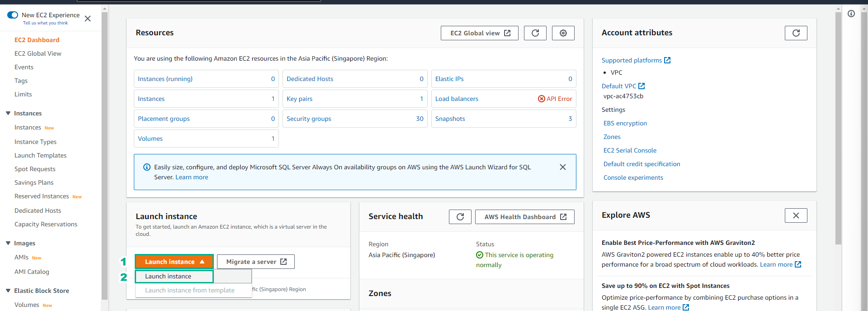Open EC2 Serial Console setting
868x311 pixels.
630,150
